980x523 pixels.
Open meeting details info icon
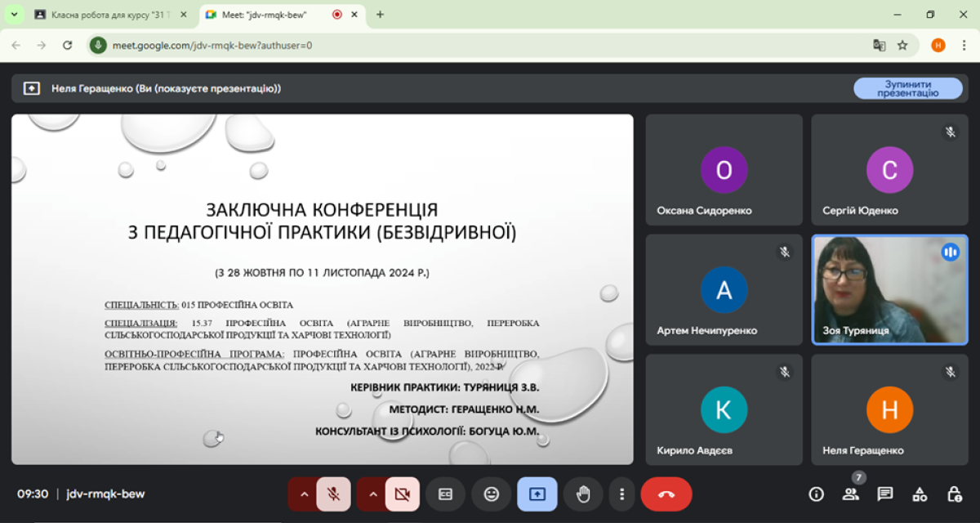click(x=815, y=494)
